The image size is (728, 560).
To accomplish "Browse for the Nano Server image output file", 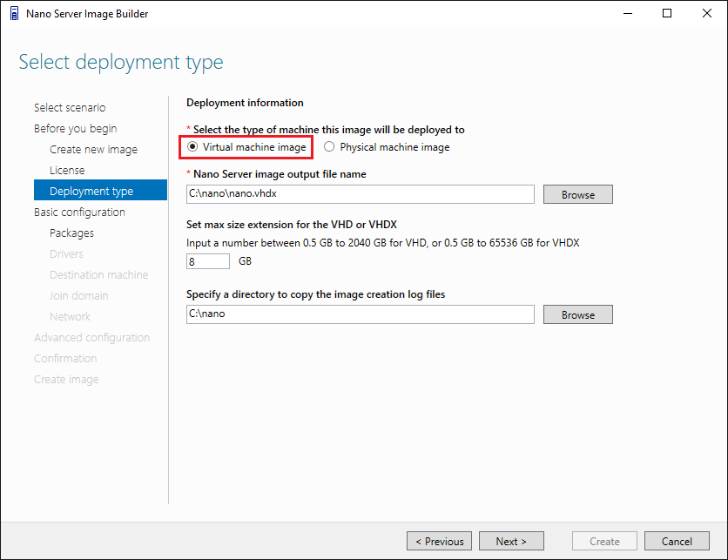I will click(x=578, y=194).
